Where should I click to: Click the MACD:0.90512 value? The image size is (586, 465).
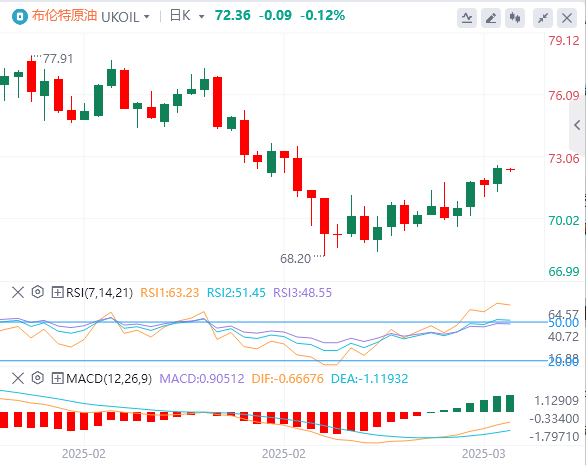(x=202, y=379)
